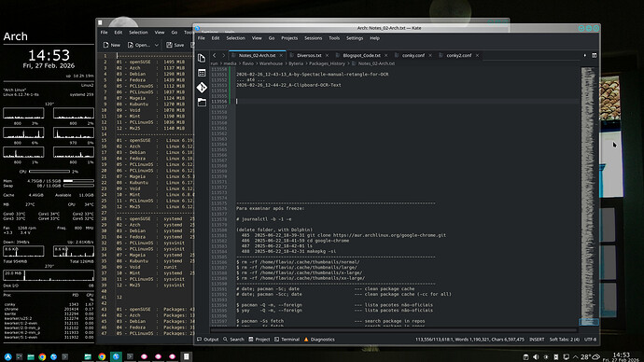Open the open-files list panel icon
This screenshot has height=362, width=644.
point(202,73)
